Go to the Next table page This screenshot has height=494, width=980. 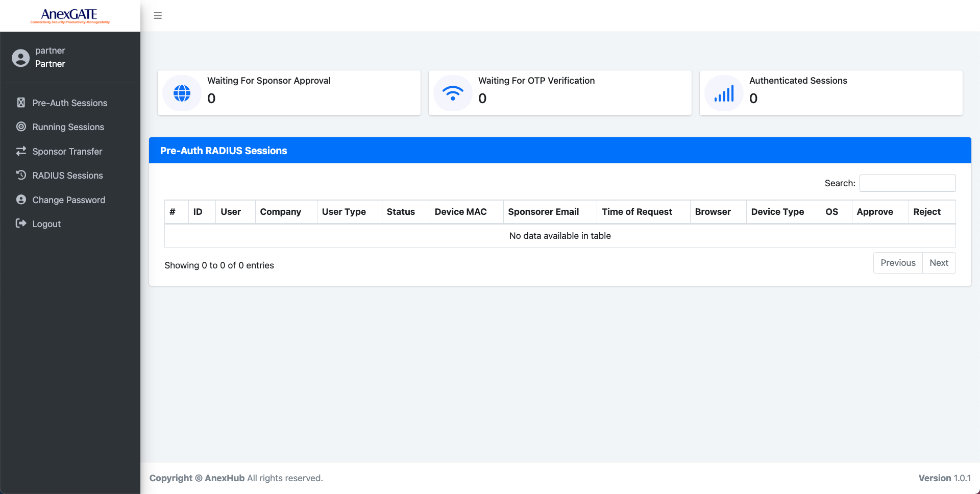coord(939,263)
